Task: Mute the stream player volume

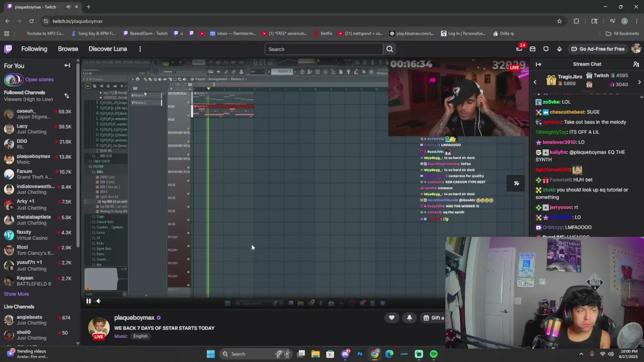Action: pyautogui.click(x=99, y=301)
